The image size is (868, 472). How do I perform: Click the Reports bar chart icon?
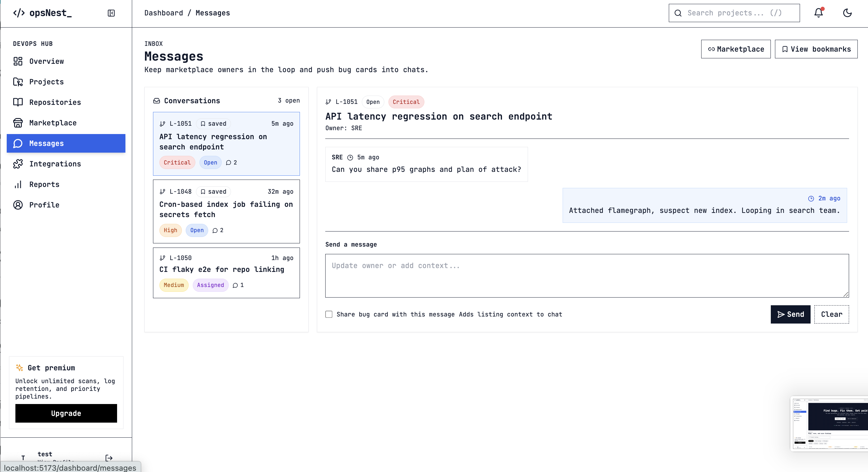coord(18,184)
